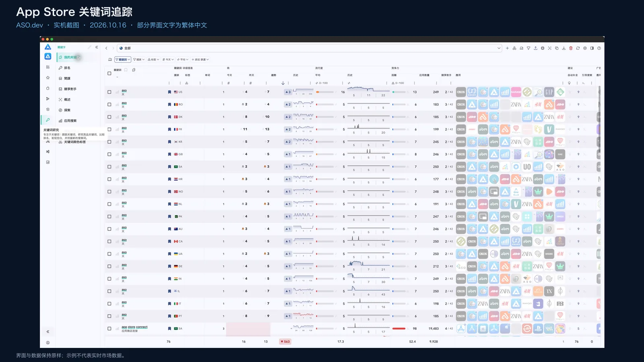Tick the select-all checkbox in the table header
This screenshot has height=362, width=644.
tap(109, 73)
